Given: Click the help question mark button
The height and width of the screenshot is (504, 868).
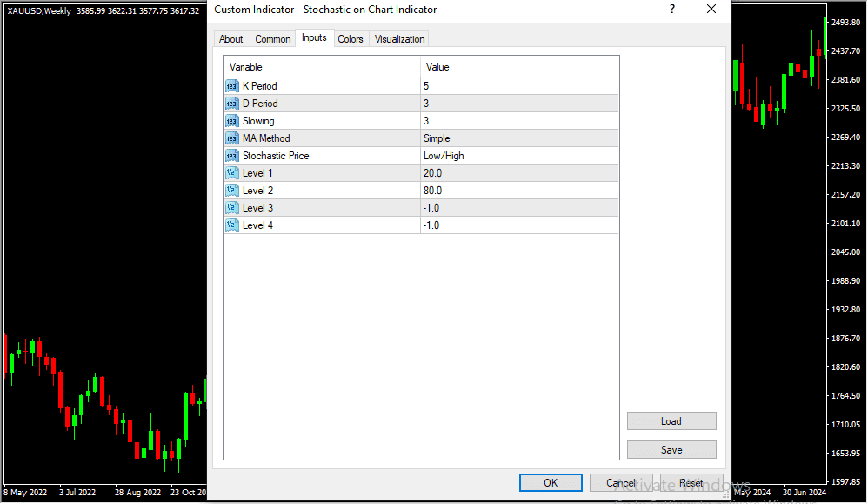Looking at the screenshot, I should pyautogui.click(x=671, y=10).
